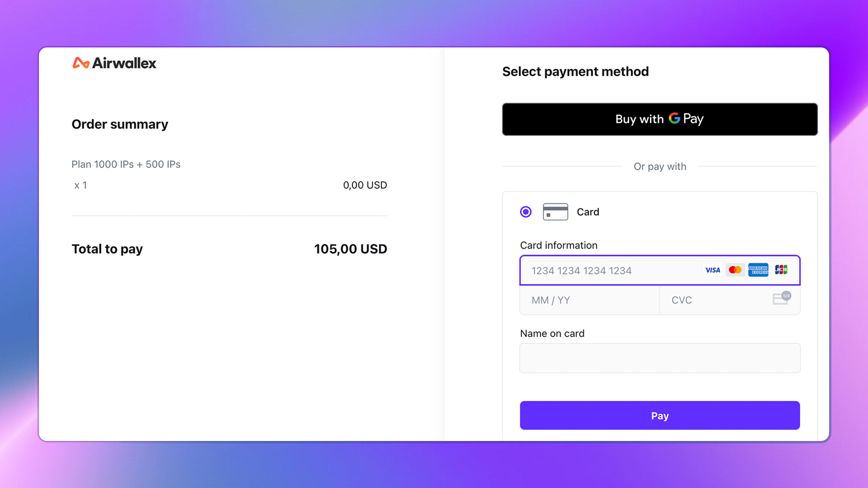Screen dimensions: 868x488
Task: Click the American Express brand icon
Action: (x=758, y=270)
